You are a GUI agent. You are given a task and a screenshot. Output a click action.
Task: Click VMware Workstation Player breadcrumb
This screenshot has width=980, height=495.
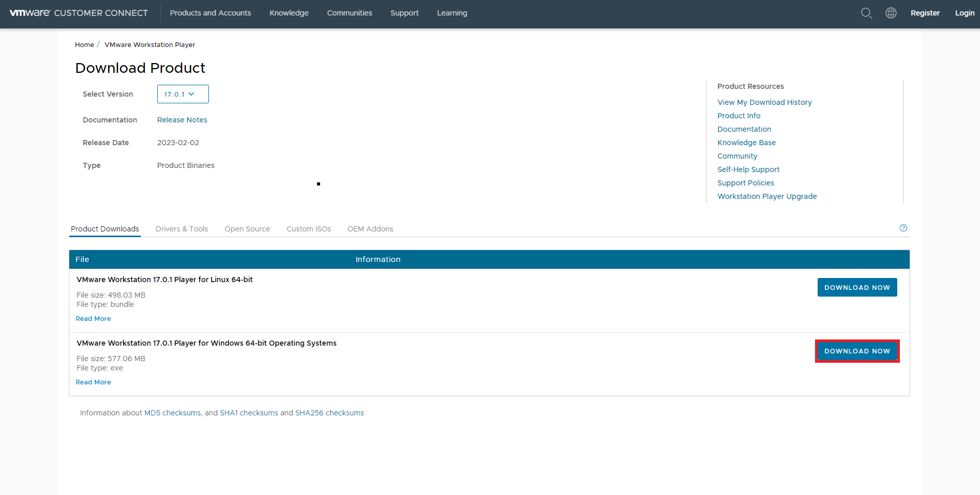pos(150,45)
